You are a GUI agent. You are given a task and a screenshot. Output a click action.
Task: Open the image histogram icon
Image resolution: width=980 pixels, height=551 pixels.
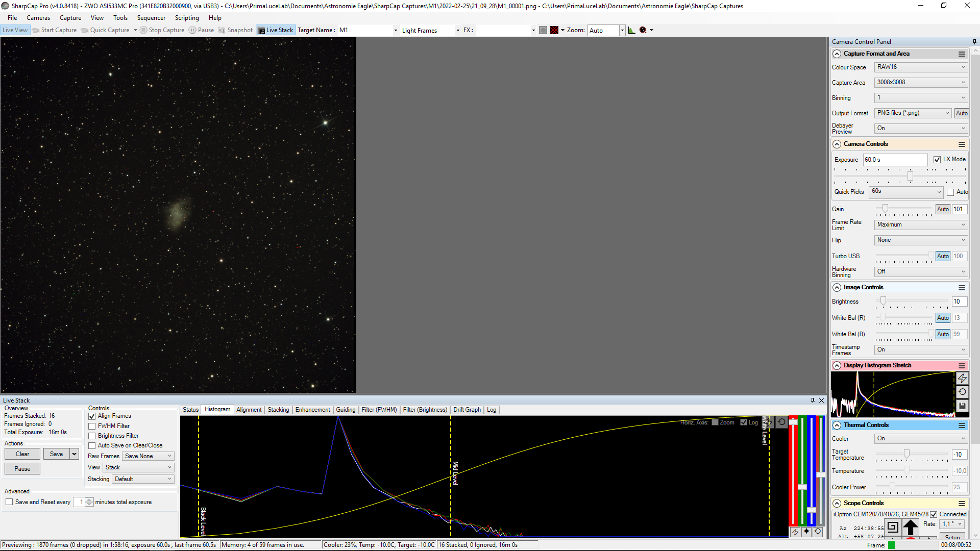click(x=632, y=30)
